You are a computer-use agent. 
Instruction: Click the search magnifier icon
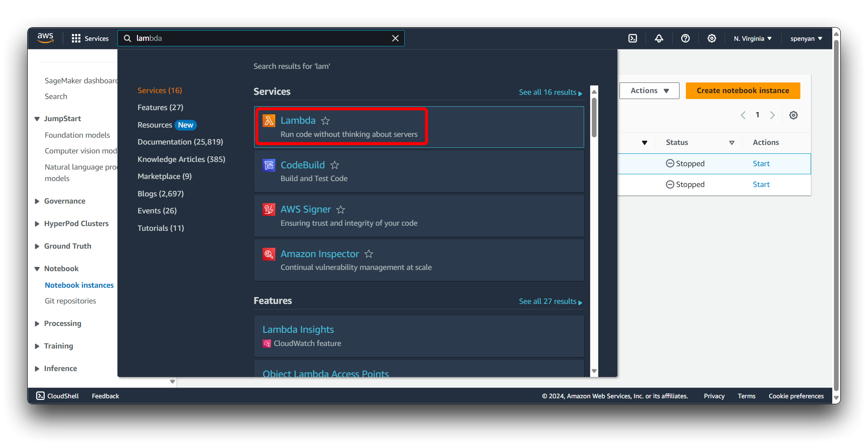point(127,38)
